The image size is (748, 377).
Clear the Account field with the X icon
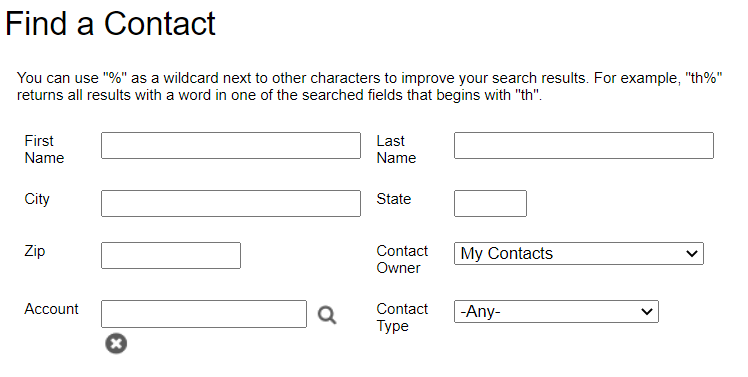(x=116, y=343)
